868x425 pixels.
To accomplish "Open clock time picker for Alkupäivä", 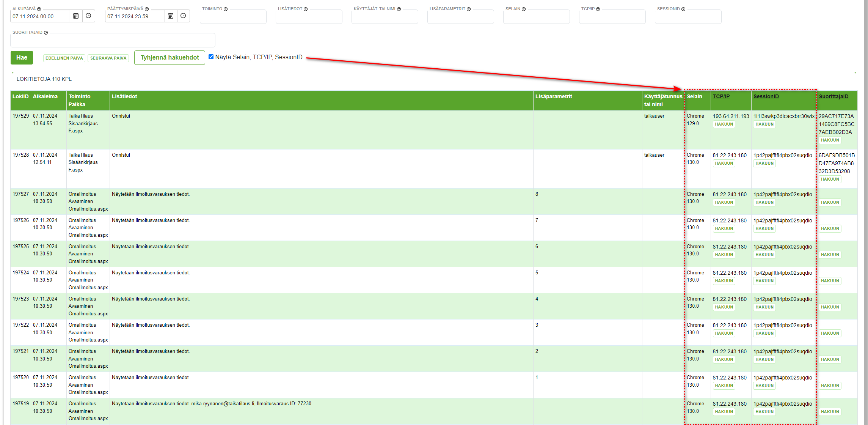I will coord(88,16).
